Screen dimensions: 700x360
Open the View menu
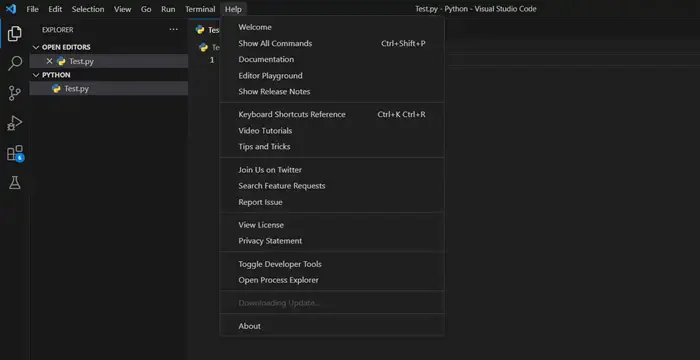(x=122, y=9)
